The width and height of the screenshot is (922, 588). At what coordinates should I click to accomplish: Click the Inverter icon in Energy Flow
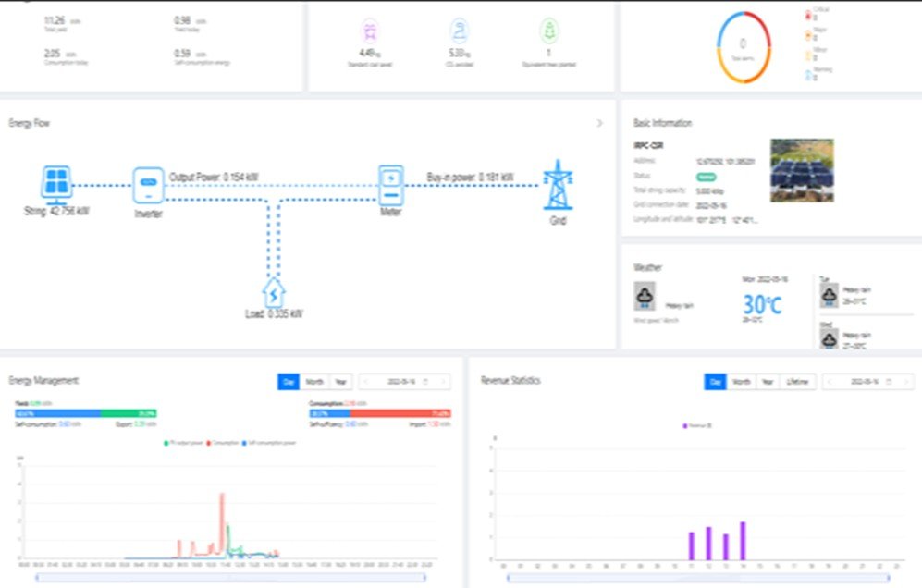click(x=148, y=185)
